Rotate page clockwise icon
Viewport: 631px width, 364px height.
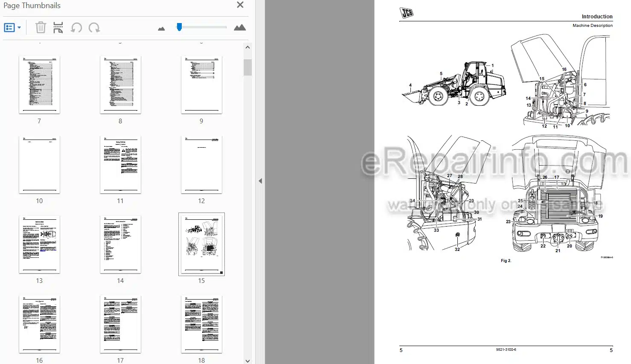pos(94,28)
